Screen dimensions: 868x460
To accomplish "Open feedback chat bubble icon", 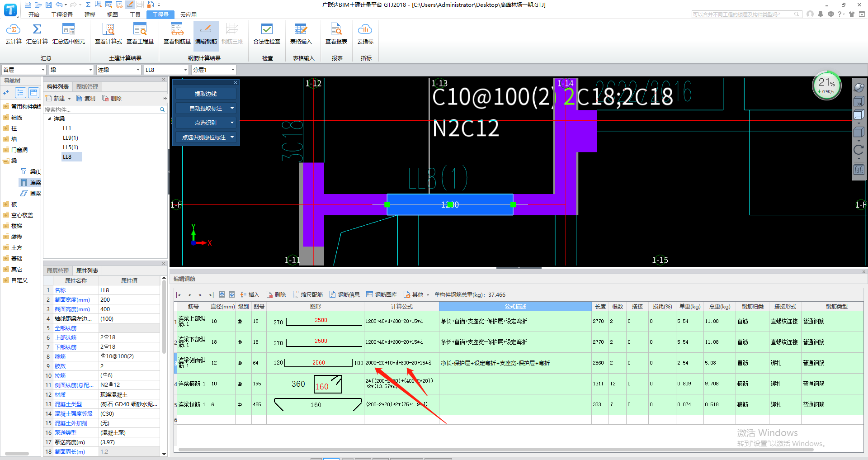I will coord(831,14).
